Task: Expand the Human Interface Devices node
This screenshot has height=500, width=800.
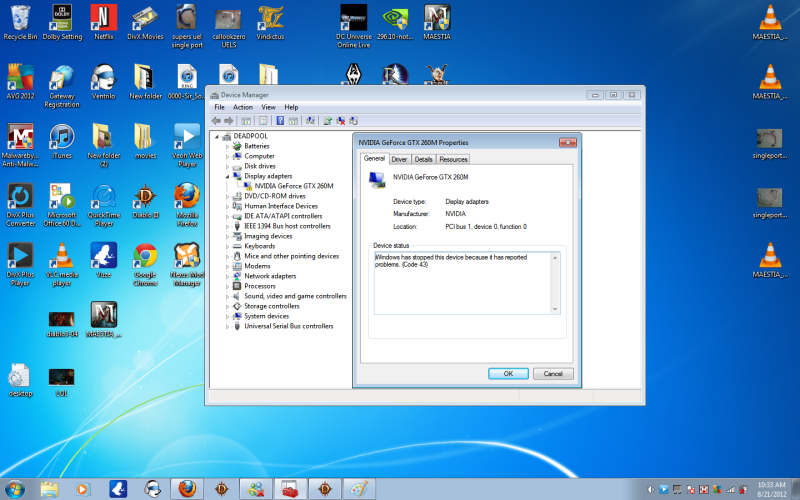Action: click(x=228, y=207)
